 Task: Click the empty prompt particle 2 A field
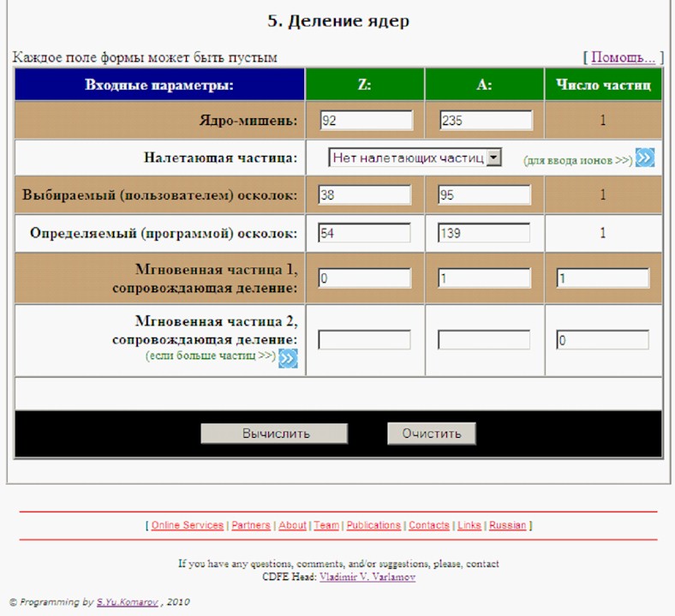pyautogui.click(x=484, y=340)
